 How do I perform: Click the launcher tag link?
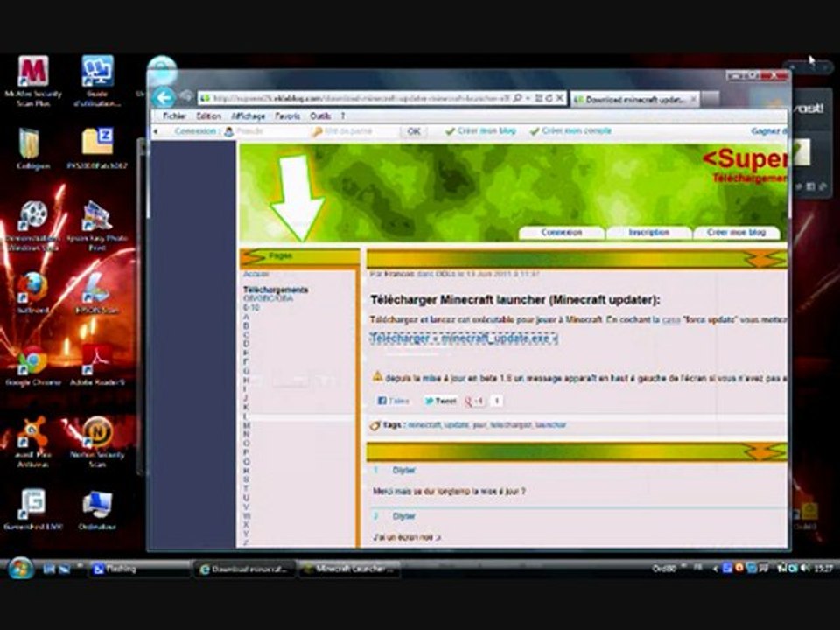(x=550, y=425)
